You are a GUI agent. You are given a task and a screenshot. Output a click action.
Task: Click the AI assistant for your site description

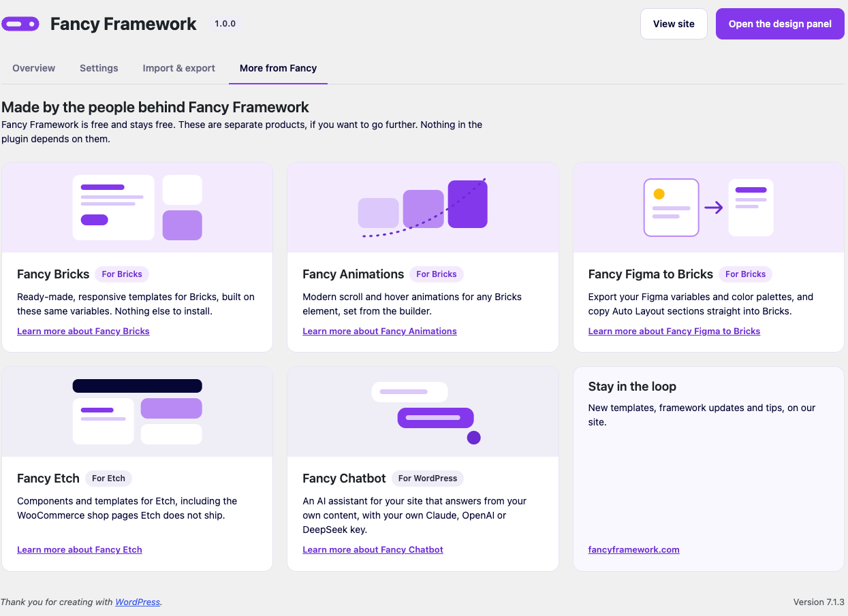(x=415, y=515)
